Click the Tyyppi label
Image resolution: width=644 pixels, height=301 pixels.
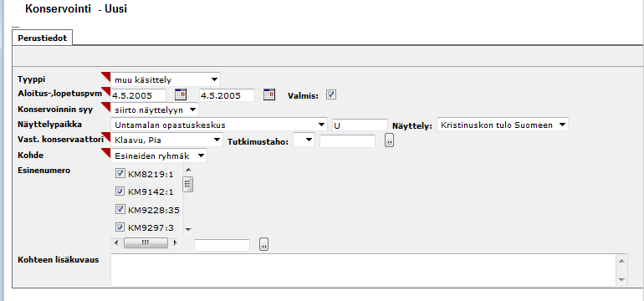[x=32, y=79]
